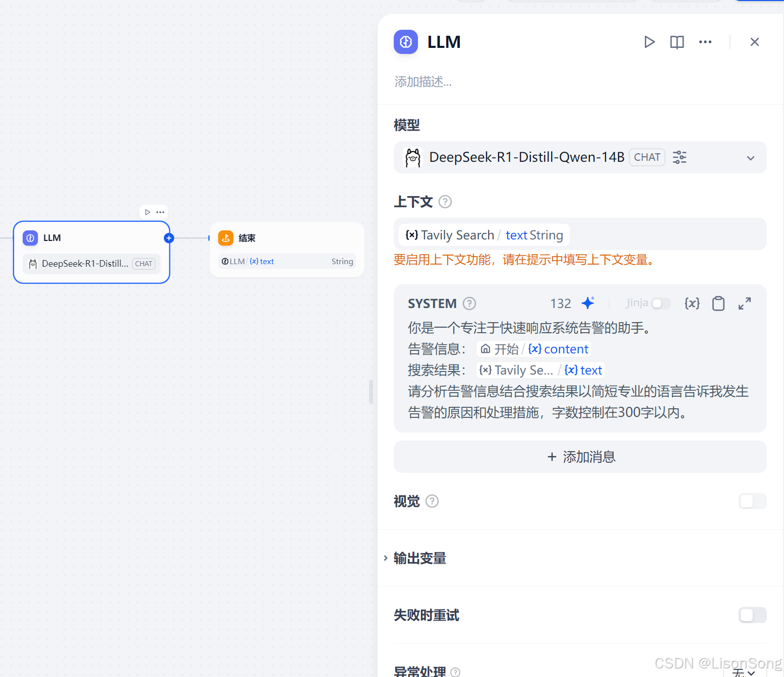Select the 结束 end node
Viewport: 784px width, 677px height.
[287, 250]
